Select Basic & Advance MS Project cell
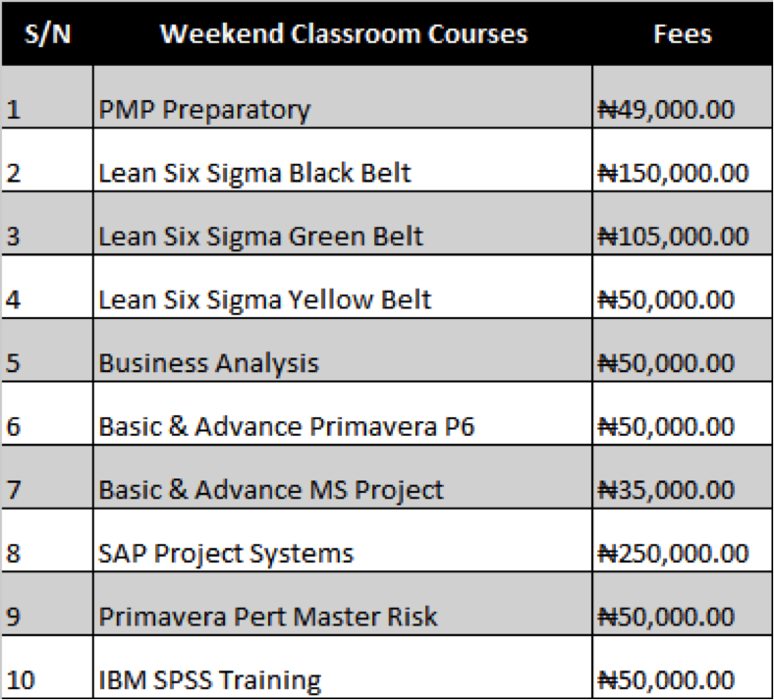The width and height of the screenshot is (774, 700). click(x=343, y=477)
